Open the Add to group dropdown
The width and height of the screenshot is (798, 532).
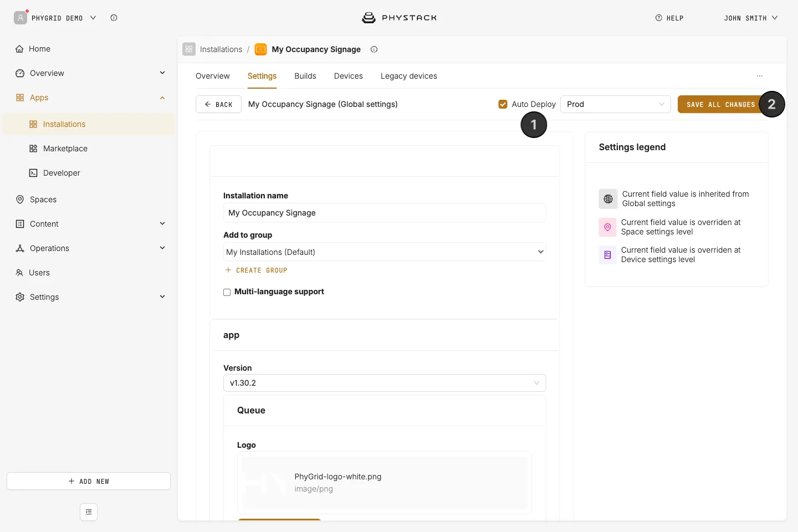385,252
